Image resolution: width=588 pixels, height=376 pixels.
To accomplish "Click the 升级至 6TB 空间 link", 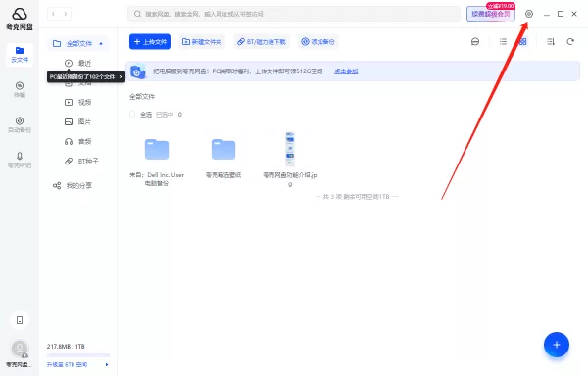I will 67,364.
